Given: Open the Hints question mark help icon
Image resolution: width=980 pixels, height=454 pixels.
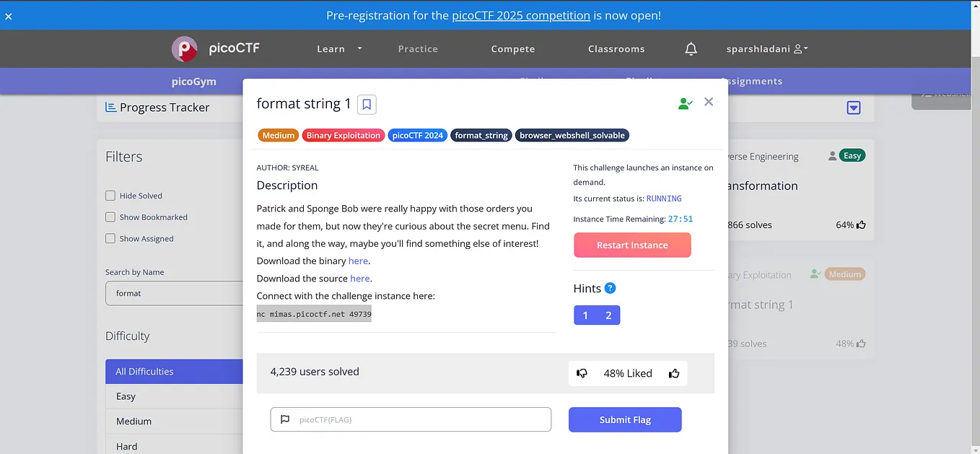Looking at the screenshot, I should click(611, 287).
